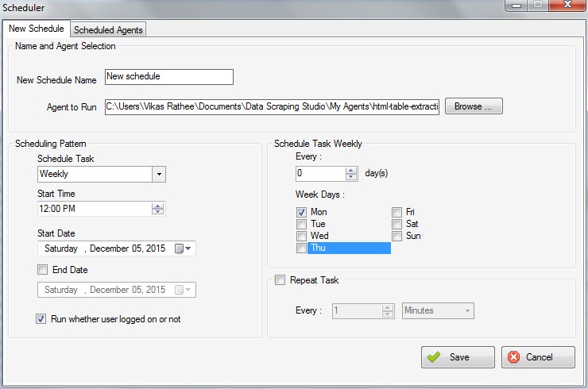Click the New Schedule Name text field

[x=169, y=77]
